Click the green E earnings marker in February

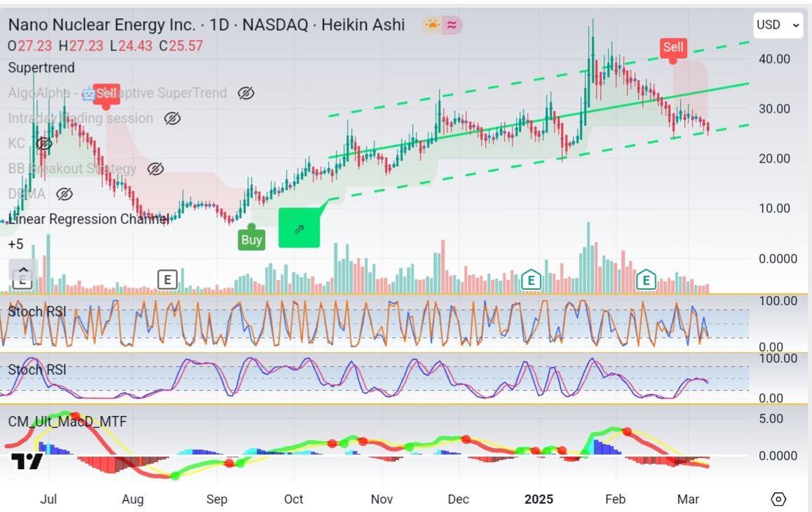pos(646,281)
